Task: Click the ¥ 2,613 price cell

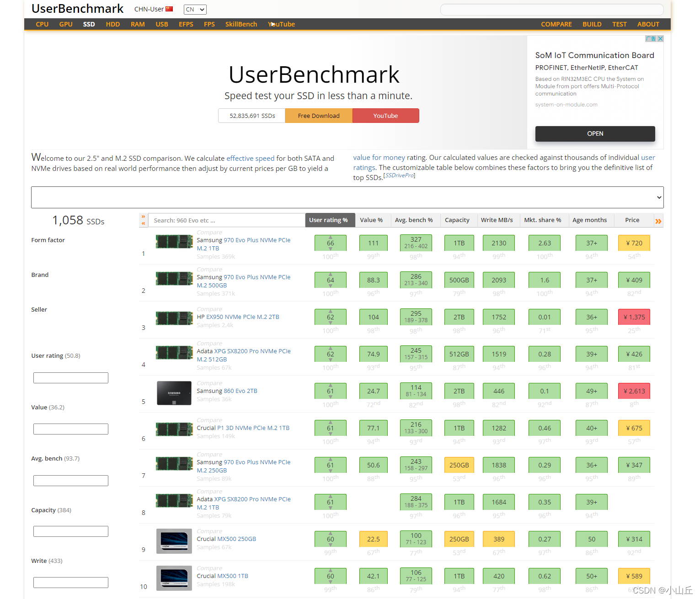Action: (634, 391)
